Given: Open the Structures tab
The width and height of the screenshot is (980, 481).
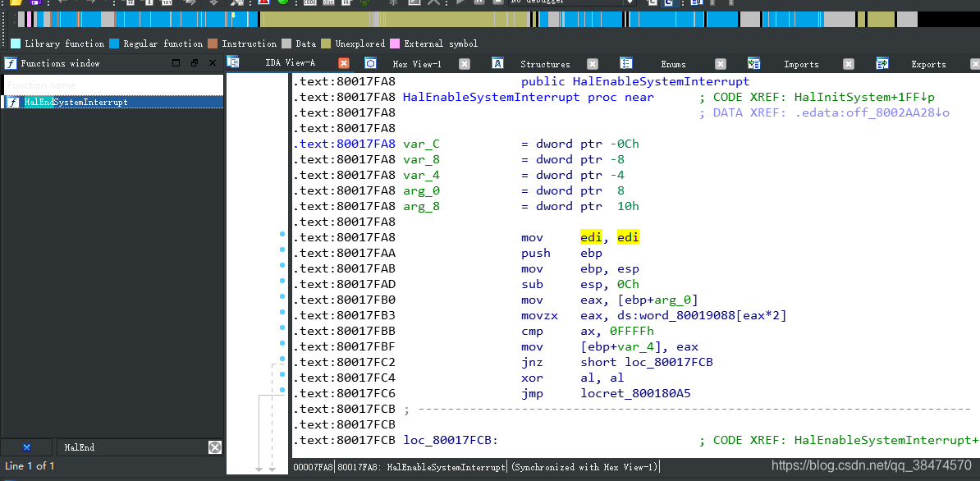Looking at the screenshot, I should (545, 64).
